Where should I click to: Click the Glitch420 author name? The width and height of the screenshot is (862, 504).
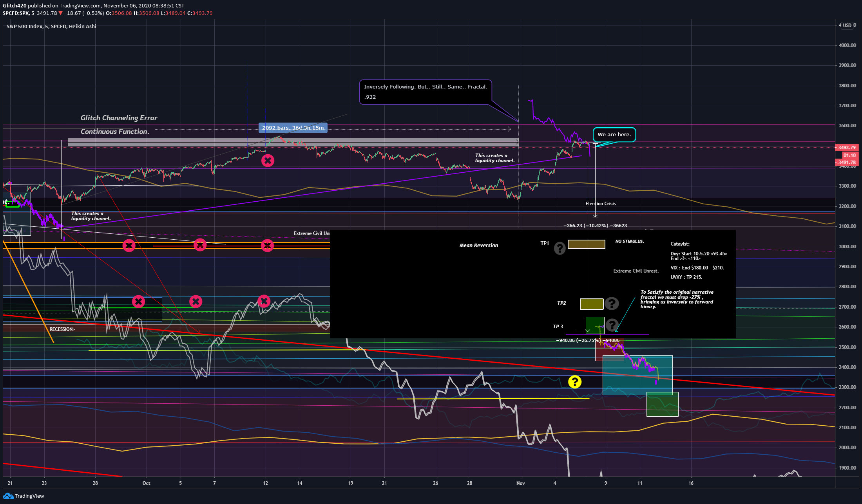[x=14, y=5]
